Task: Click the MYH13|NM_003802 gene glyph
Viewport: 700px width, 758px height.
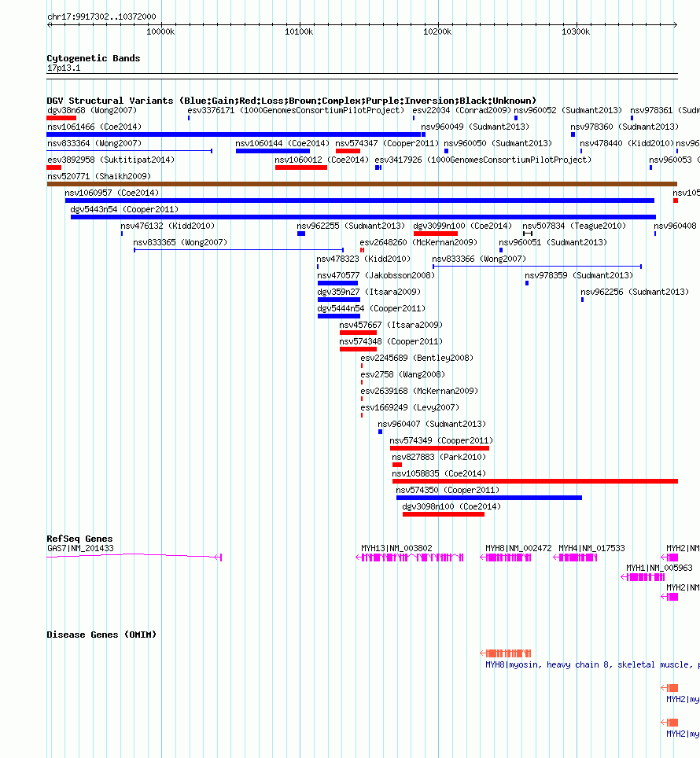Action: 410,557
